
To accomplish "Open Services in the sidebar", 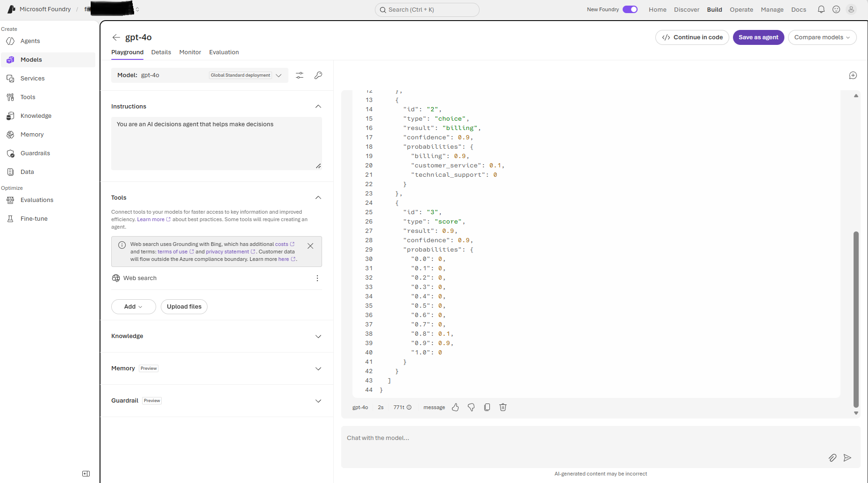I will (49, 79).
